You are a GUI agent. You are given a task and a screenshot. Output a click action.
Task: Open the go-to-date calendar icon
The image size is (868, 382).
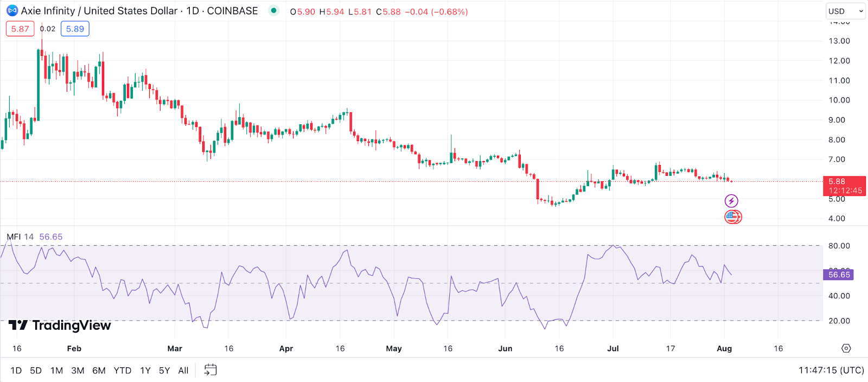[210, 370]
